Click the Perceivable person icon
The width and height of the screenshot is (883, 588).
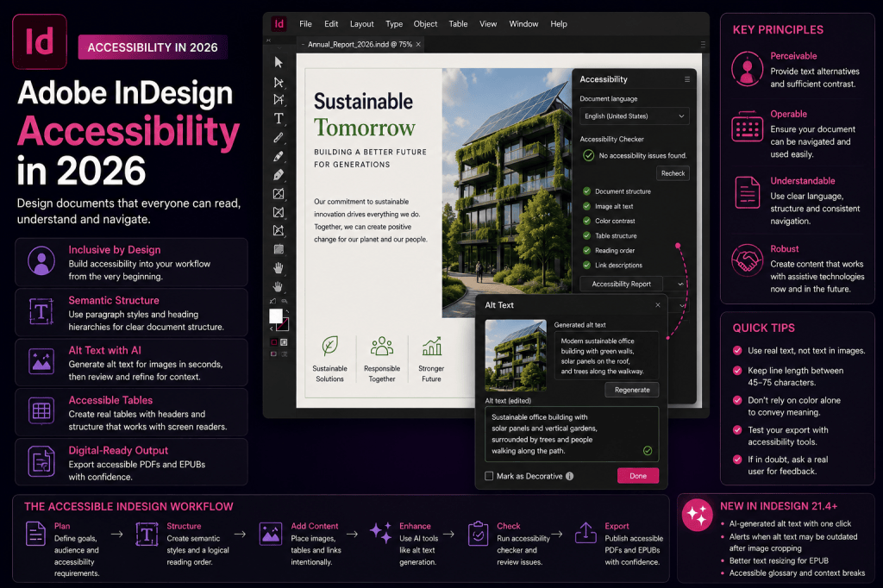pyautogui.click(x=748, y=69)
